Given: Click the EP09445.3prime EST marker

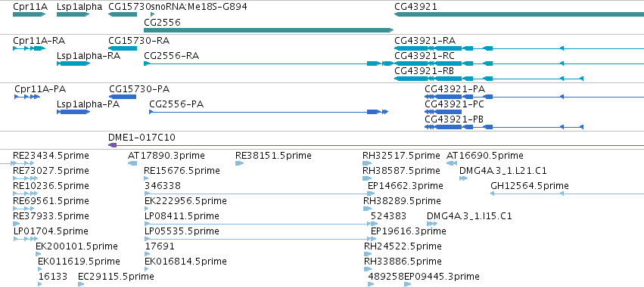Looking at the screenshot, I should pyautogui.click(x=407, y=284).
